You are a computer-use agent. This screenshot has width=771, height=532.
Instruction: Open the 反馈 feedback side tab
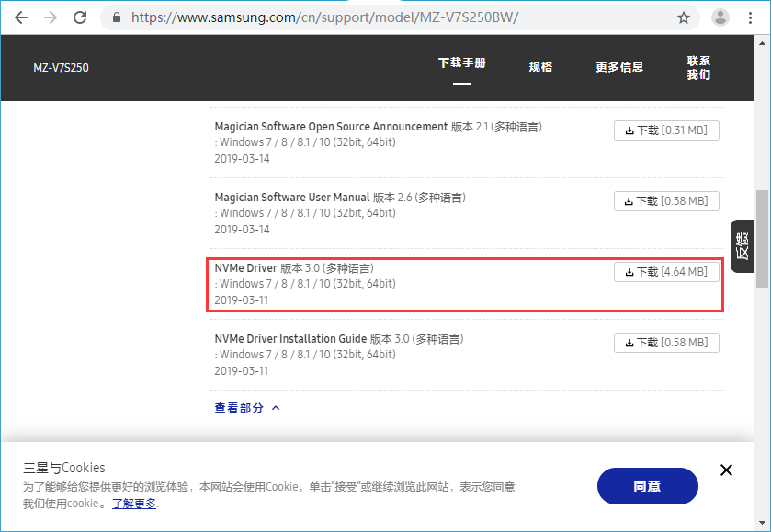743,246
